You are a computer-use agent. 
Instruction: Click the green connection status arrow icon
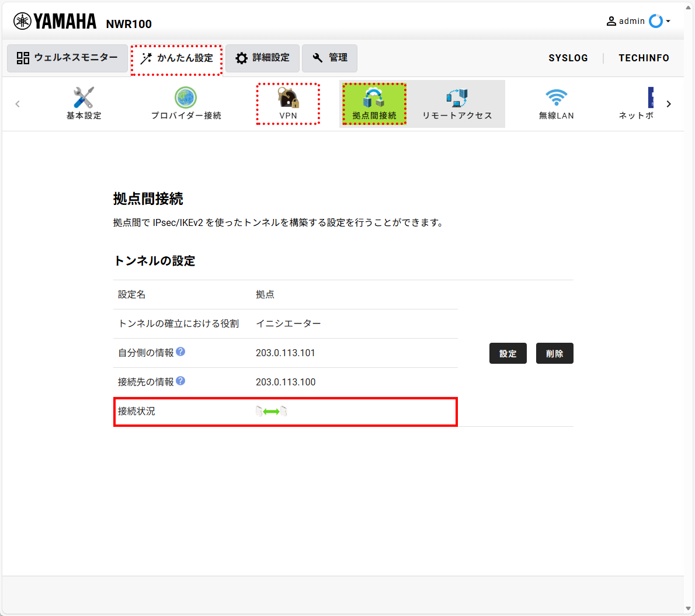click(x=271, y=412)
